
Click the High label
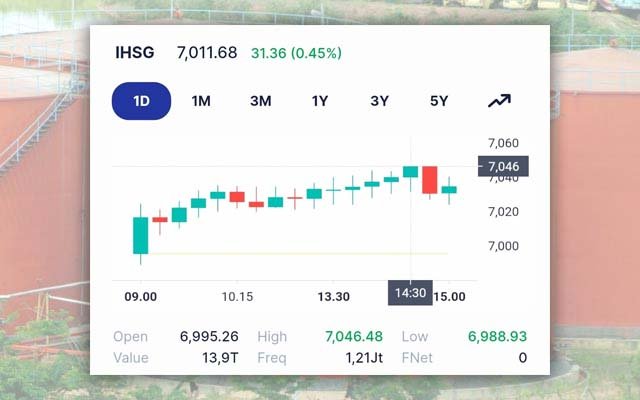tap(272, 337)
